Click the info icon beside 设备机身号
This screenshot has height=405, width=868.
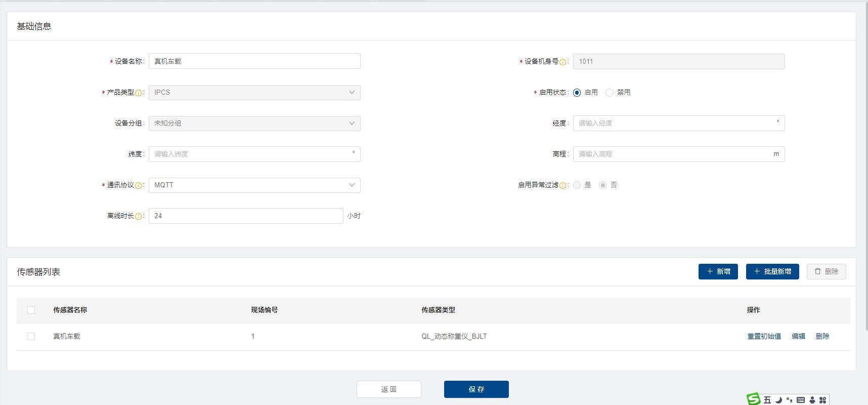point(562,62)
